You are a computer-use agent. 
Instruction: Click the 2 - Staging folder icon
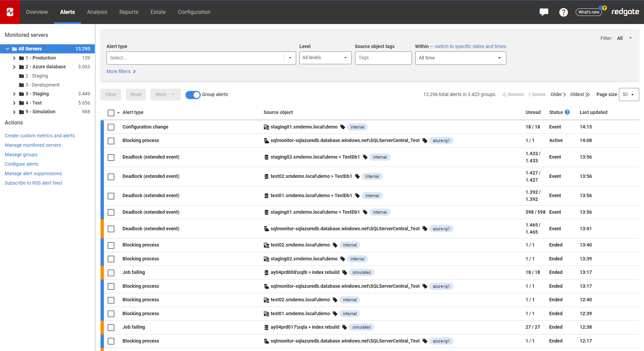[x=22, y=76]
